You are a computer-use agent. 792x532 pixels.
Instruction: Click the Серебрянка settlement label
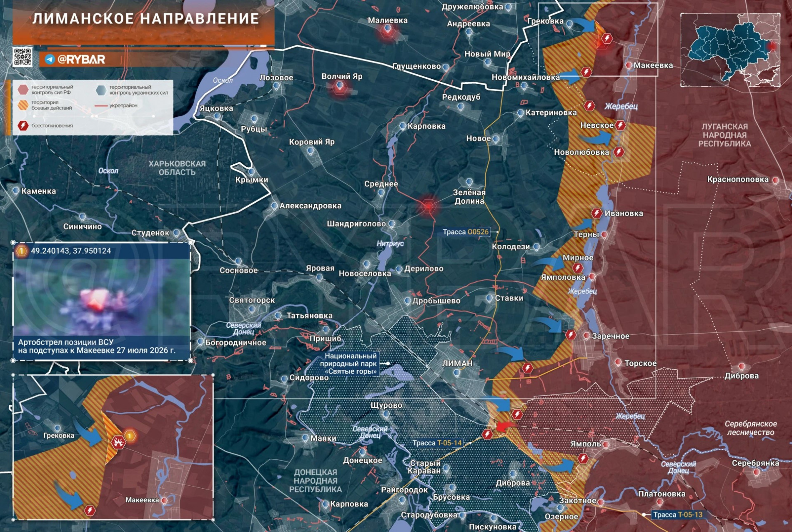(x=755, y=463)
